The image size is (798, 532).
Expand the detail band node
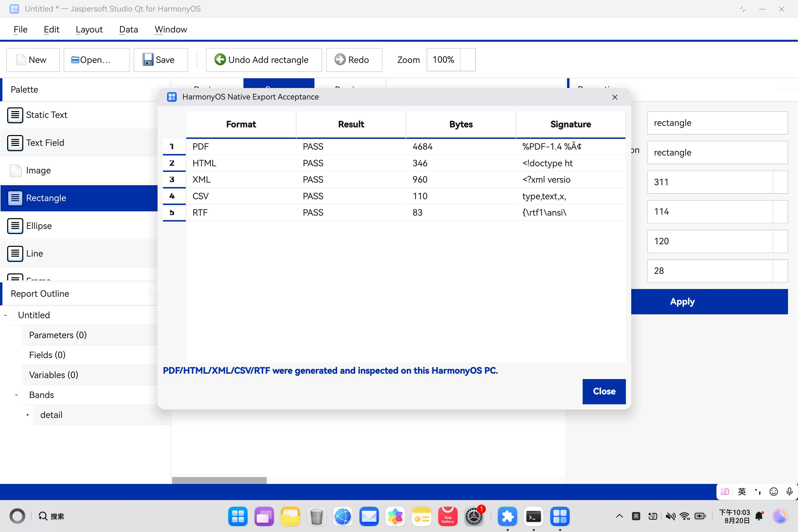click(28, 415)
